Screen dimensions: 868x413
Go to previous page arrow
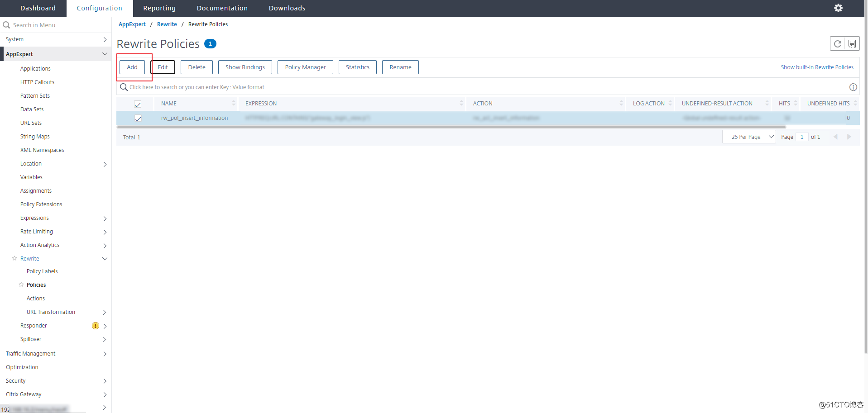coord(835,137)
